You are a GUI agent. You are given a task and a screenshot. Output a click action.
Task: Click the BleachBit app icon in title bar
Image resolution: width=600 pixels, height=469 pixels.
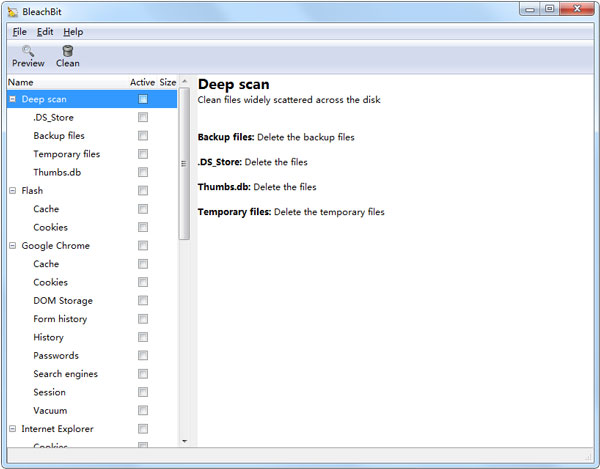click(13, 12)
